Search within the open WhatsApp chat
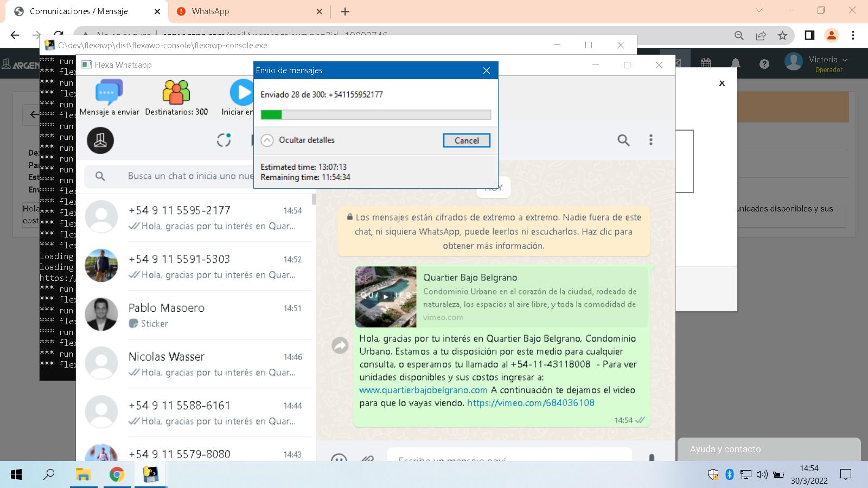Screen dimensions: 868x488 [623, 140]
